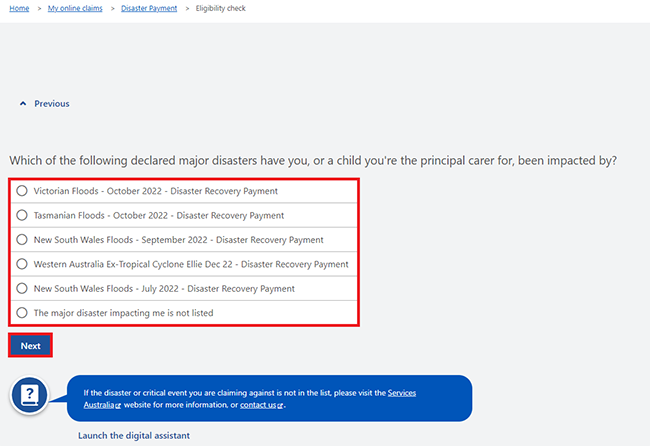Click the Next button

[30, 345]
